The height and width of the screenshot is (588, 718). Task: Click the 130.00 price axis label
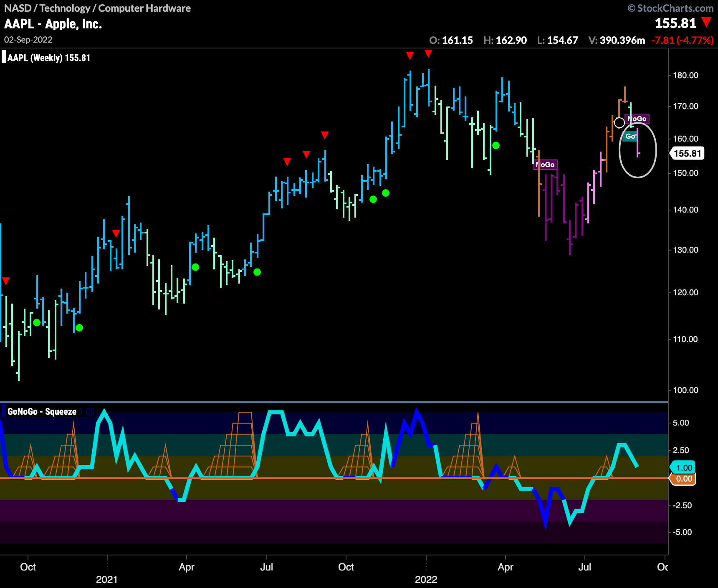[x=685, y=250]
